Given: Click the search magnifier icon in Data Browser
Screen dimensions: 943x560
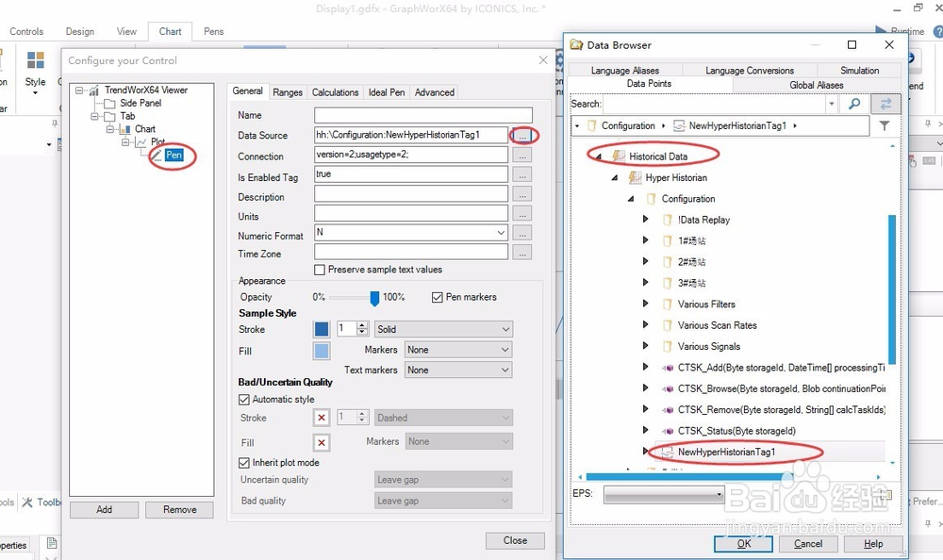Looking at the screenshot, I should [854, 104].
